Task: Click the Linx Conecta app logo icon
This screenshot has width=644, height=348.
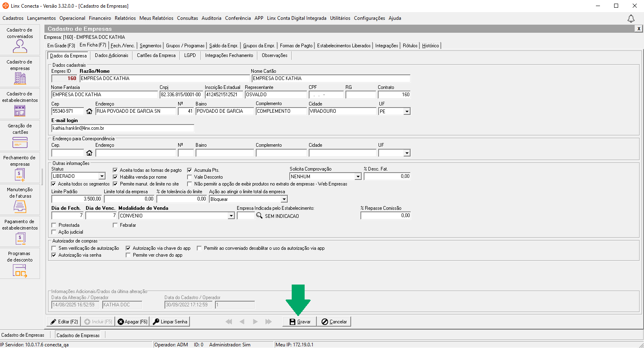Action: click(6, 6)
